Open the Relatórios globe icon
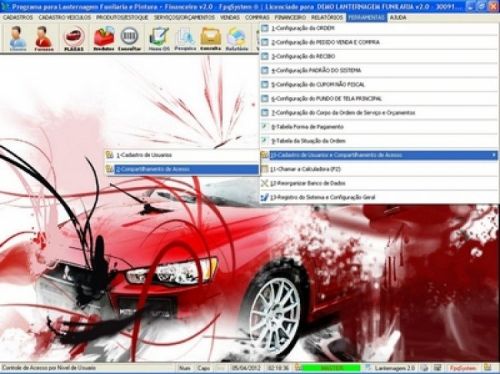 pos(237,38)
